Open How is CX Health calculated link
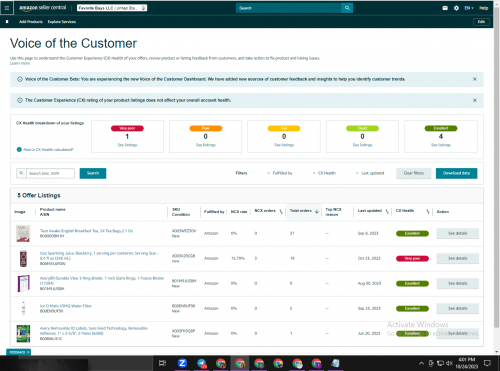 click(x=49, y=149)
